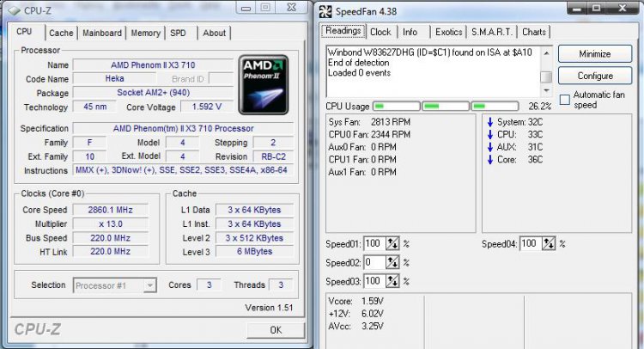Click the HT Link value '220.0 MHz'
The height and width of the screenshot is (349, 644).
(110, 252)
